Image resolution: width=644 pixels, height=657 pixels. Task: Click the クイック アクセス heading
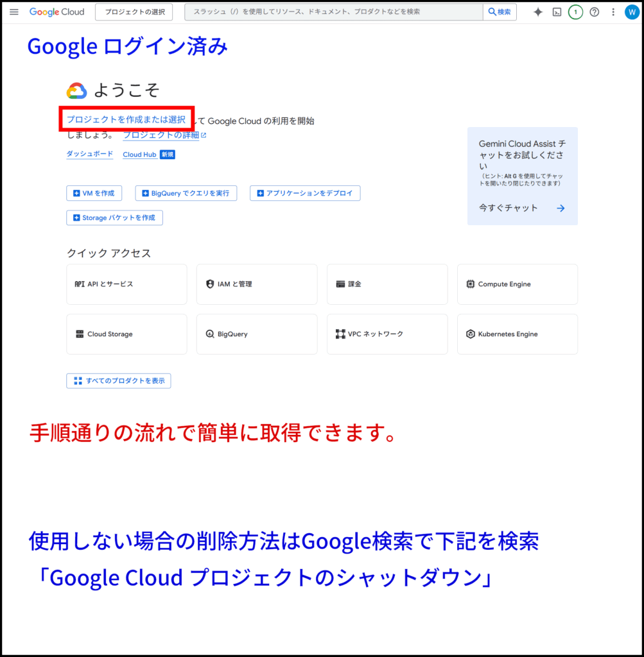click(109, 253)
